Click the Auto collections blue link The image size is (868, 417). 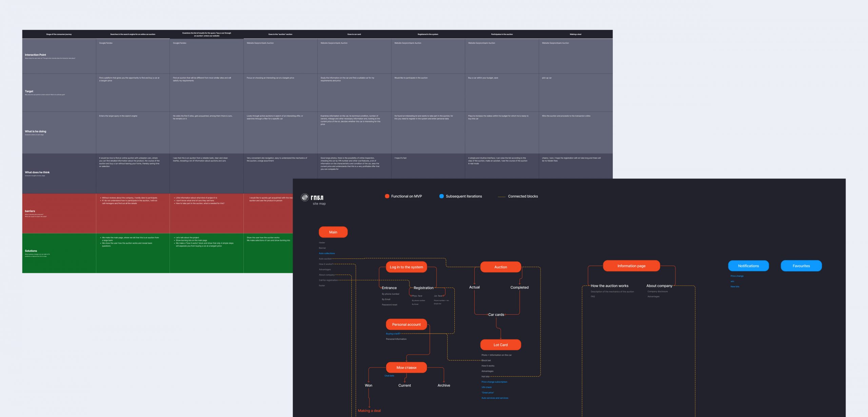tap(327, 253)
